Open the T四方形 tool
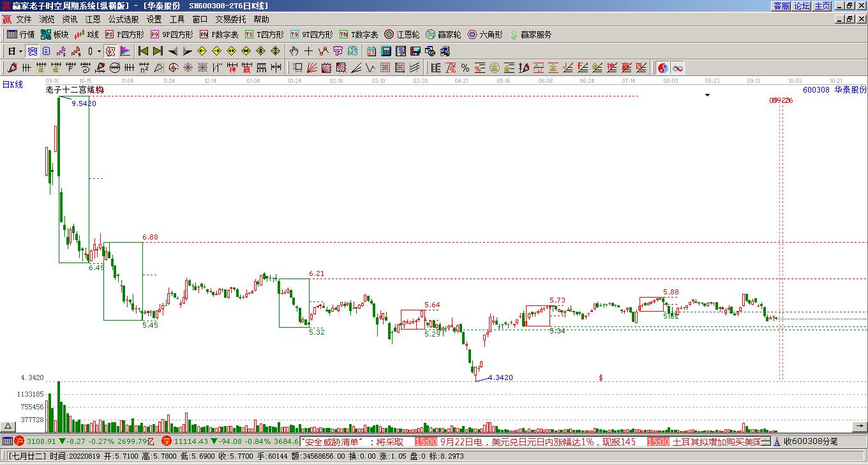This screenshot has width=868, height=465. click(x=264, y=34)
